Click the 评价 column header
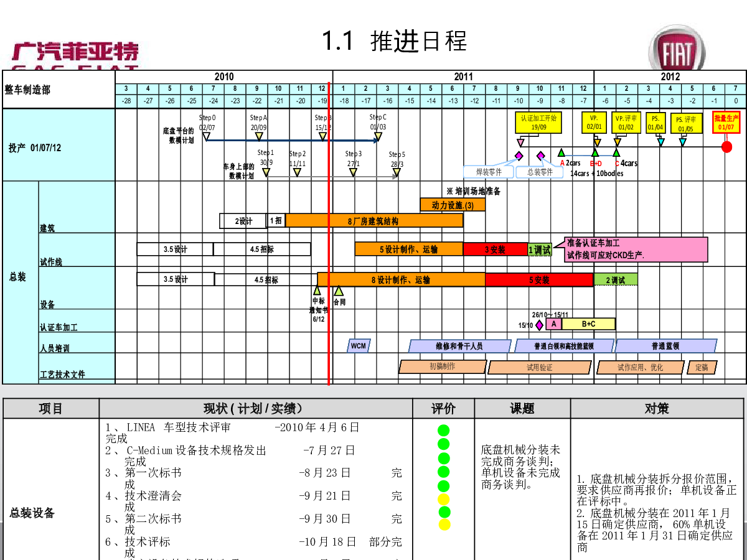This screenshot has height=560, width=747. 443,408
